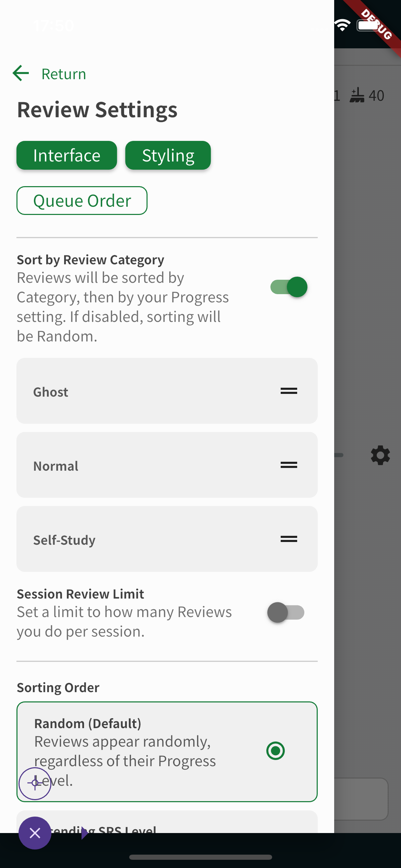This screenshot has width=401, height=868.
Task: Open settings via the gear icon
Action: pyautogui.click(x=380, y=455)
